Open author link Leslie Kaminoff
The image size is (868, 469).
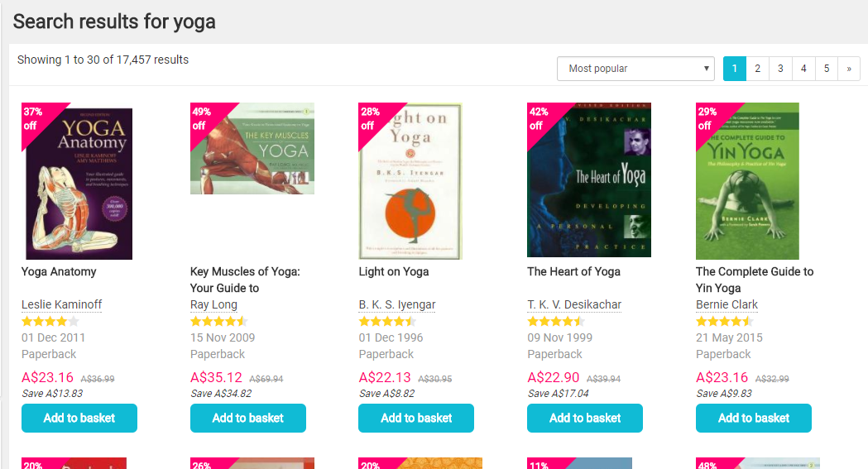[61, 304]
